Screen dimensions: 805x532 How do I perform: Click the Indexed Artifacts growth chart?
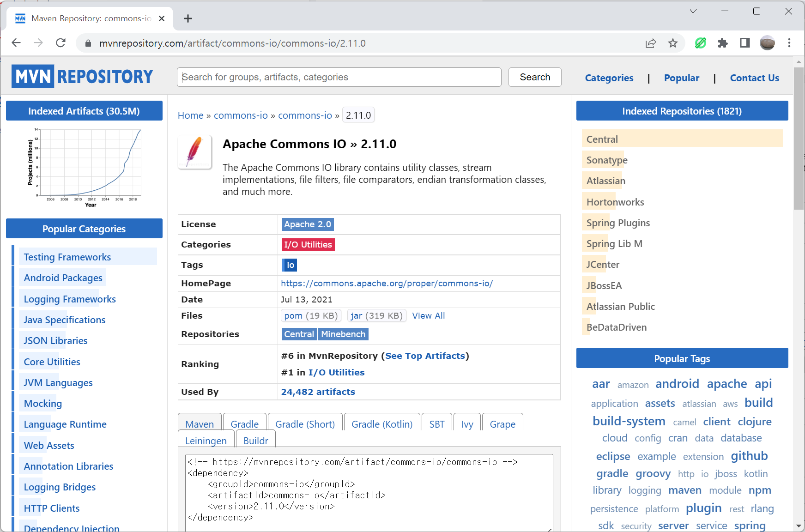click(x=85, y=167)
